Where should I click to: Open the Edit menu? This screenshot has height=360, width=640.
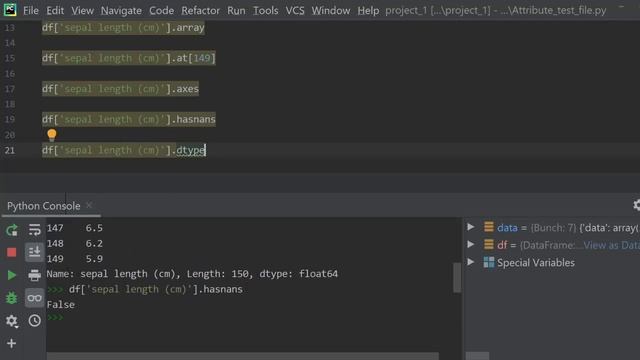tap(55, 10)
